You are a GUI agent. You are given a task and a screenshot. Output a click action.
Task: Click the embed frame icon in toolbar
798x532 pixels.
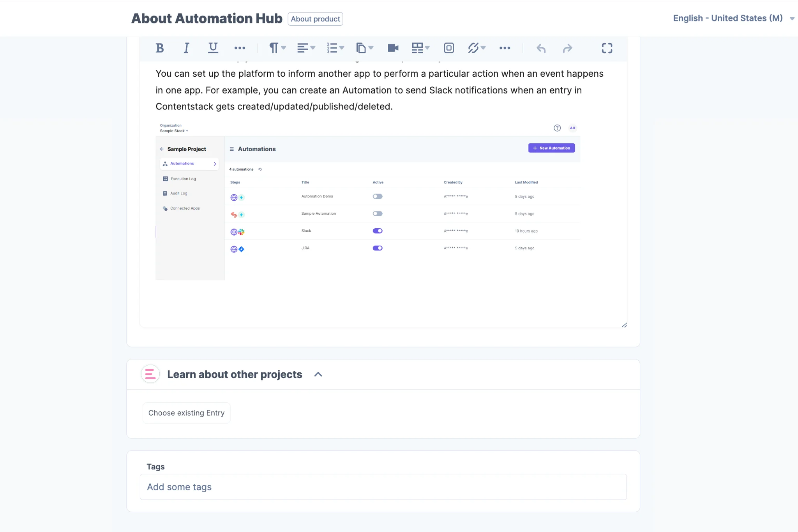448,48
